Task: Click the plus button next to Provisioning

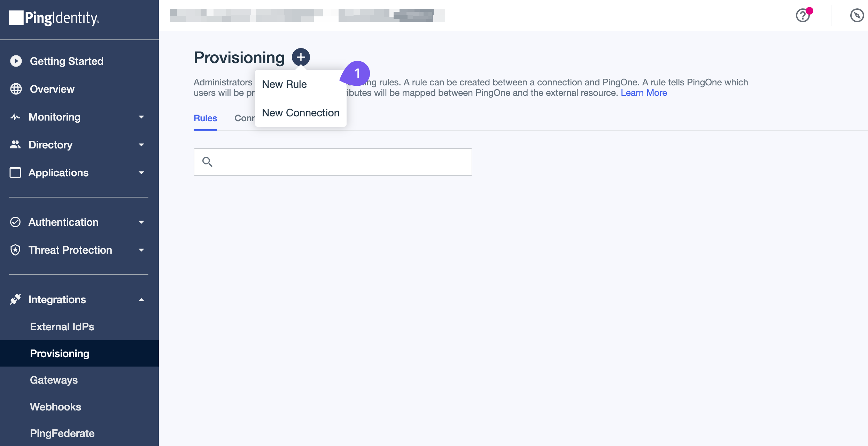Action: click(300, 57)
